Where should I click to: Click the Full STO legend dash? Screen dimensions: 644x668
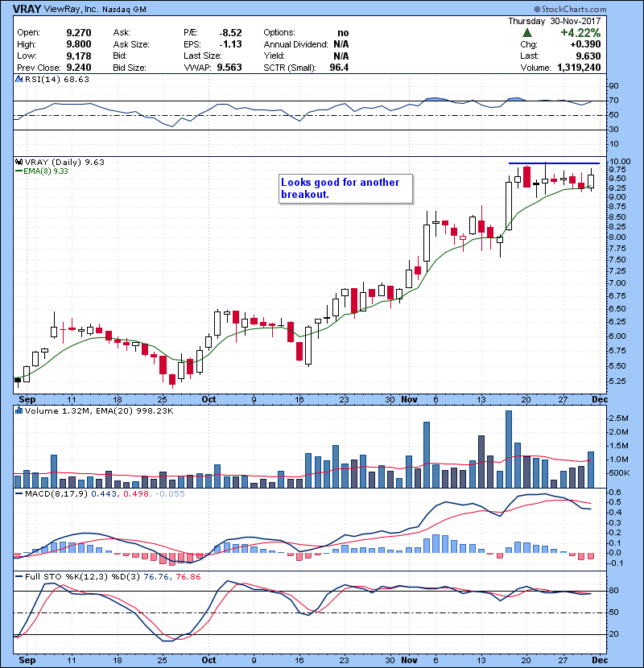coord(19,576)
